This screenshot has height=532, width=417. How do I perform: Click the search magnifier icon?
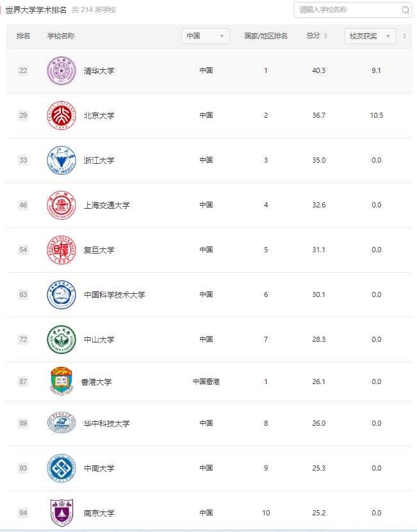[405, 10]
